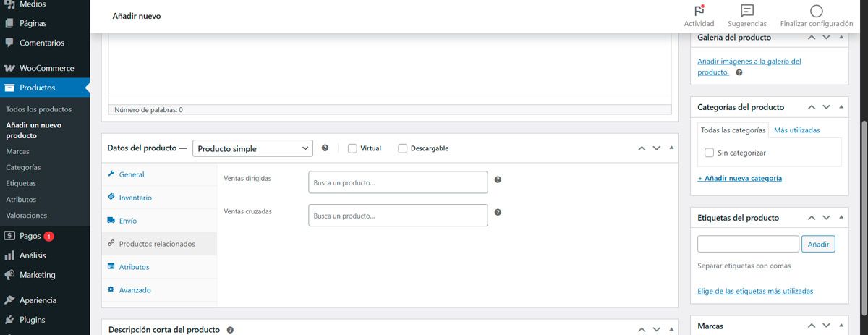The image size is (868, 335).
Task: Open Todos los productos submenu item
Action: coord(38,109)
